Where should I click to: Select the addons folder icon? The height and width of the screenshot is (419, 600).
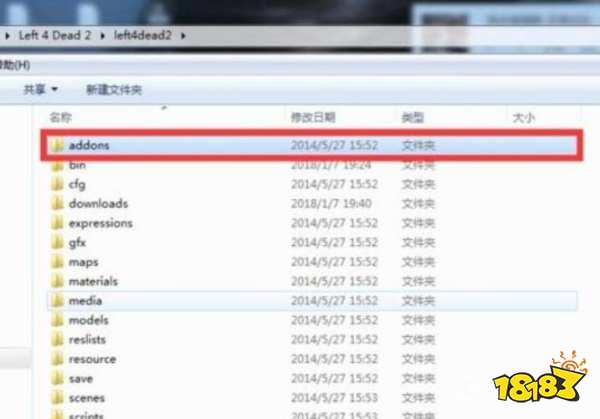click(x=57, y=145)
